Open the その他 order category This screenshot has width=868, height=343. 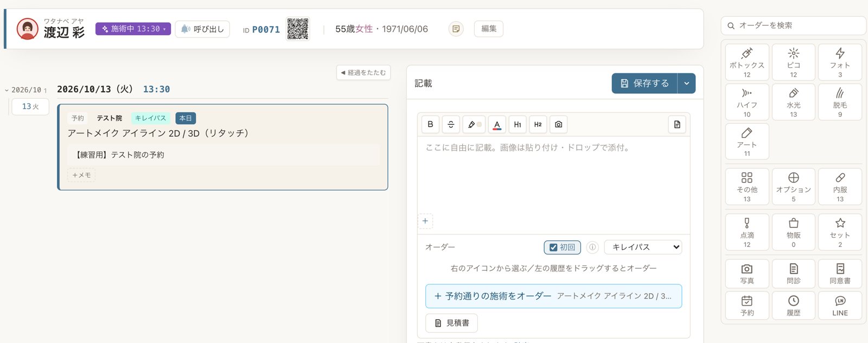(747, 186)
